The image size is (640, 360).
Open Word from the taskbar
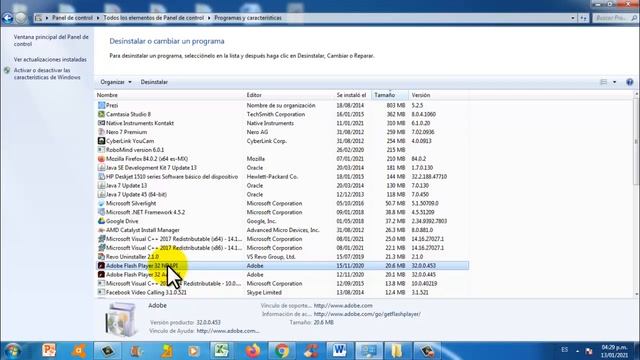tap(339, 351)
